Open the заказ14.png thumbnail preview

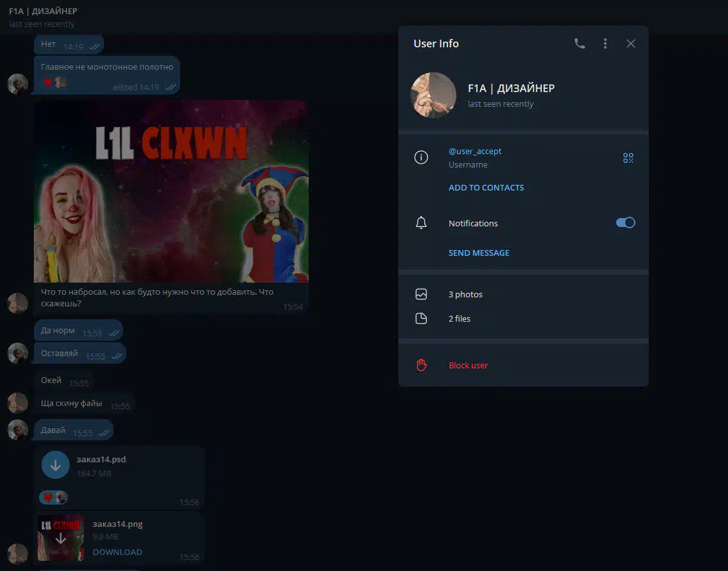(x=61, y=538)
